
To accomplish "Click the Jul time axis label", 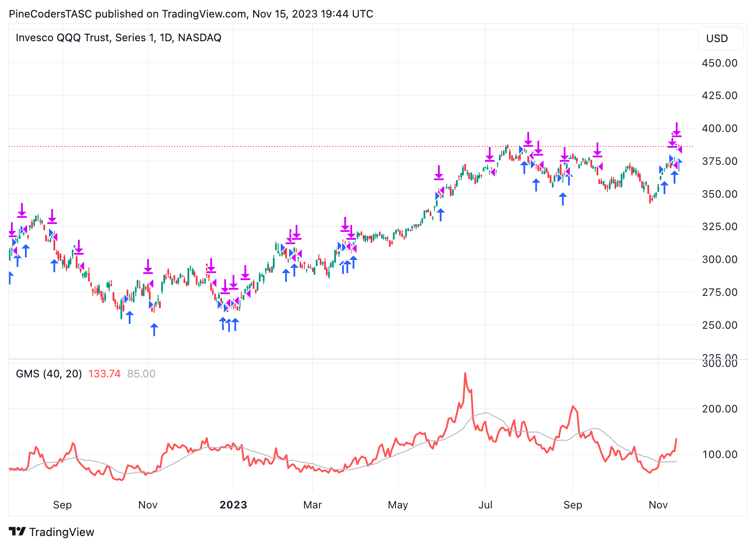I will click(x=485, y=505).
